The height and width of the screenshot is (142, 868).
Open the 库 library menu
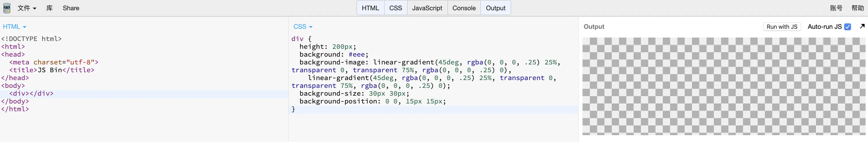(x=49, y=8)
